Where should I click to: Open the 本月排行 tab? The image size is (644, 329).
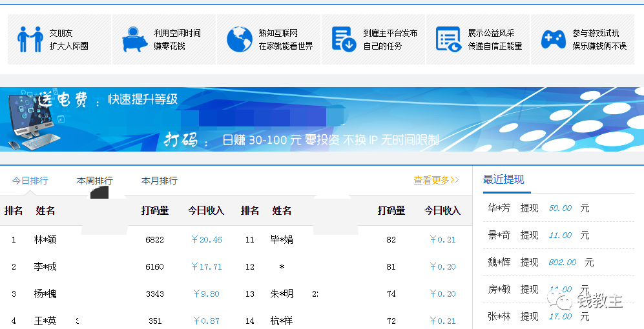point(159,181)
